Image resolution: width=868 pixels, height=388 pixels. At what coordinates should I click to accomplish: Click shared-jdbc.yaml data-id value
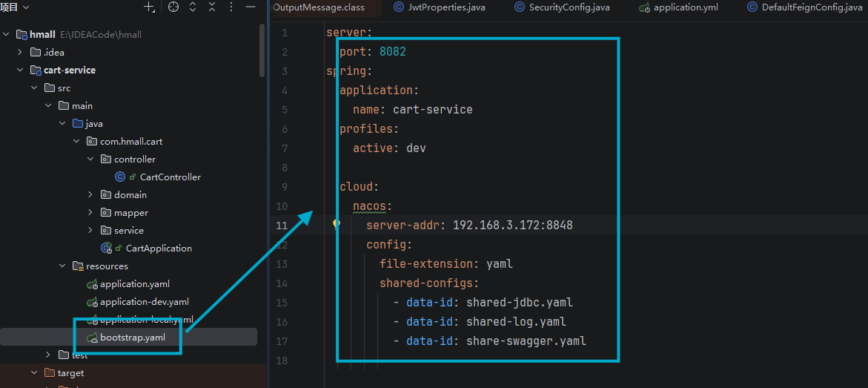click(x=520, y=303)
